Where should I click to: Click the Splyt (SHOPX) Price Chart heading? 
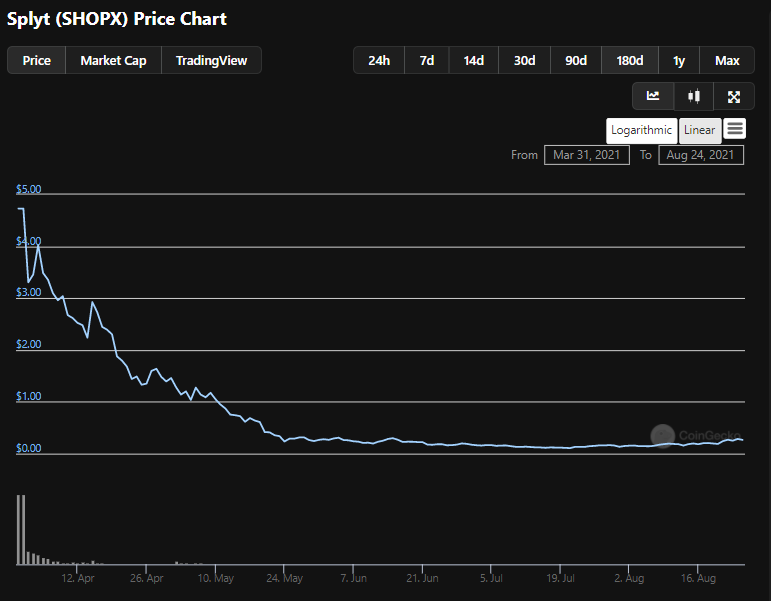click(x=117, y=19)
